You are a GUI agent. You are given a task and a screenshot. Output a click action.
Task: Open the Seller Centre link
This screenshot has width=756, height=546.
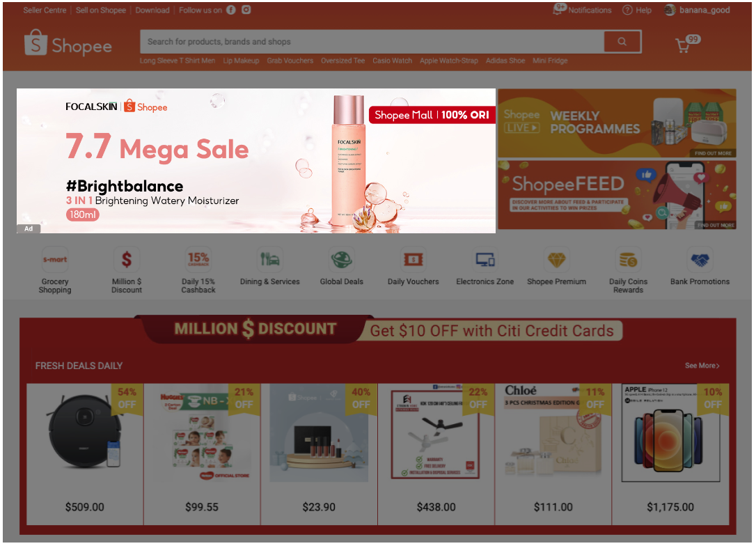45,10
